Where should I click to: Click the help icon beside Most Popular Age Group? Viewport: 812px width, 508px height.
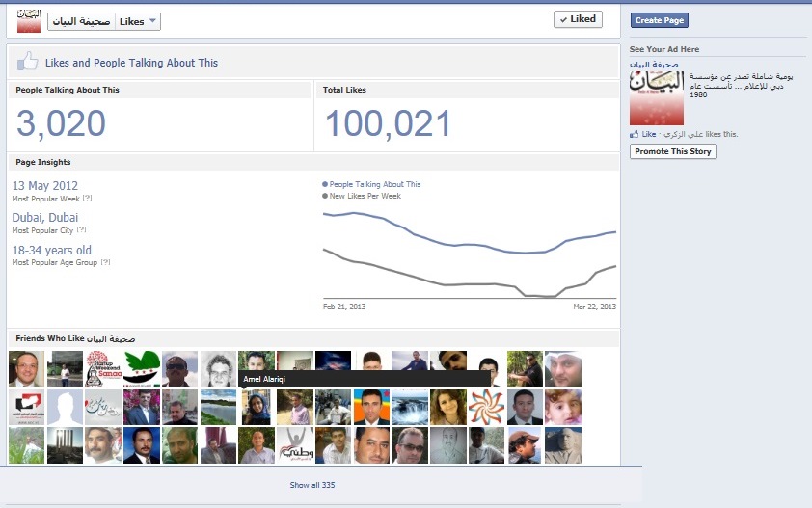click(x=105, y=262)
